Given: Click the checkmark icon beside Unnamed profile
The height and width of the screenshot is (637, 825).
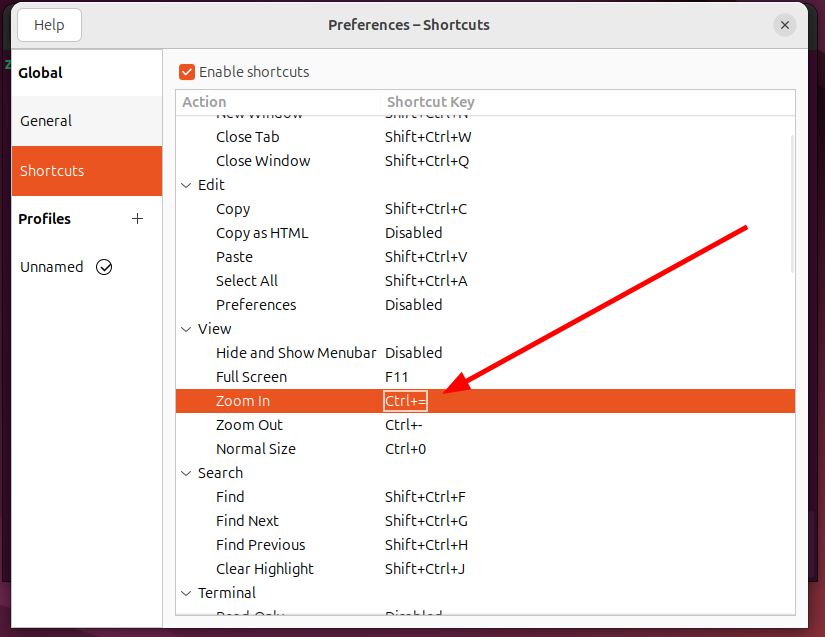Looking at the screenshot, I should pos(104,267).
